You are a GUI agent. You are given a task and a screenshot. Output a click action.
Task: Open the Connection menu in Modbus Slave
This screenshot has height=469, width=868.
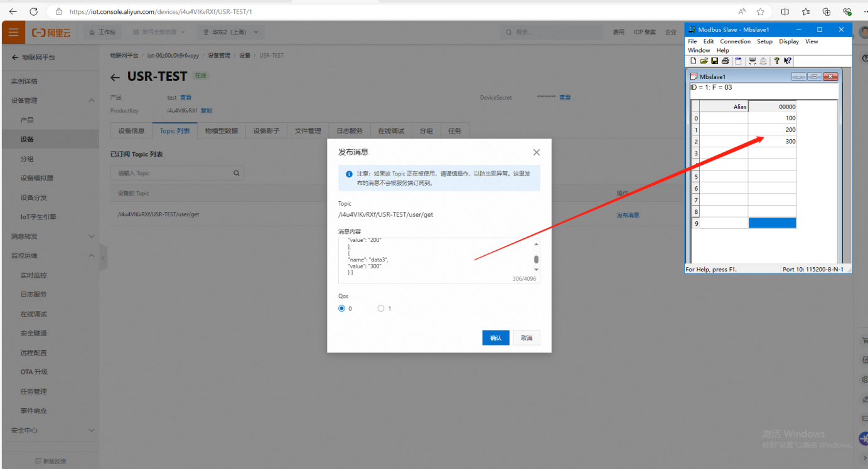point(735,41)
